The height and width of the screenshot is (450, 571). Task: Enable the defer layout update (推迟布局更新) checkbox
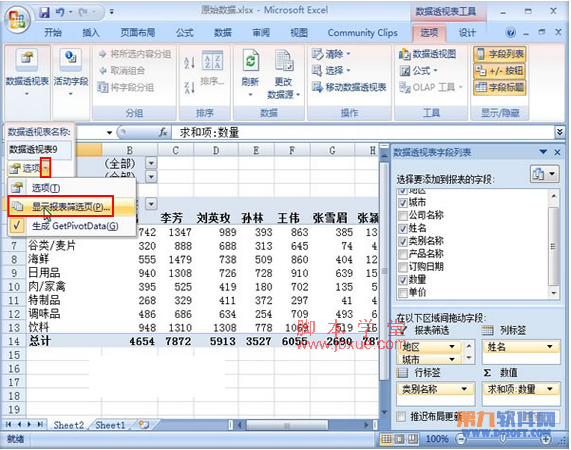click(x=401, y=416)
